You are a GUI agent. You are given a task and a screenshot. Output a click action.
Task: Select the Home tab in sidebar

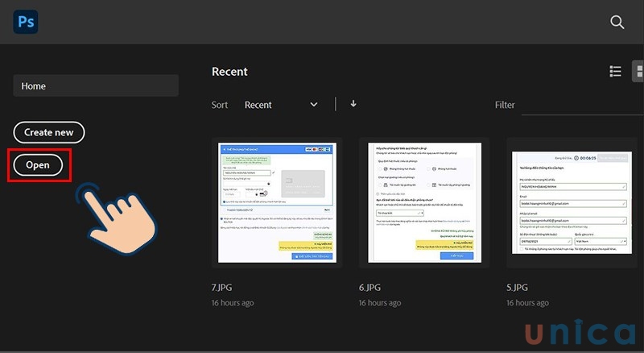pyautogui.click(x=96, y=86)
